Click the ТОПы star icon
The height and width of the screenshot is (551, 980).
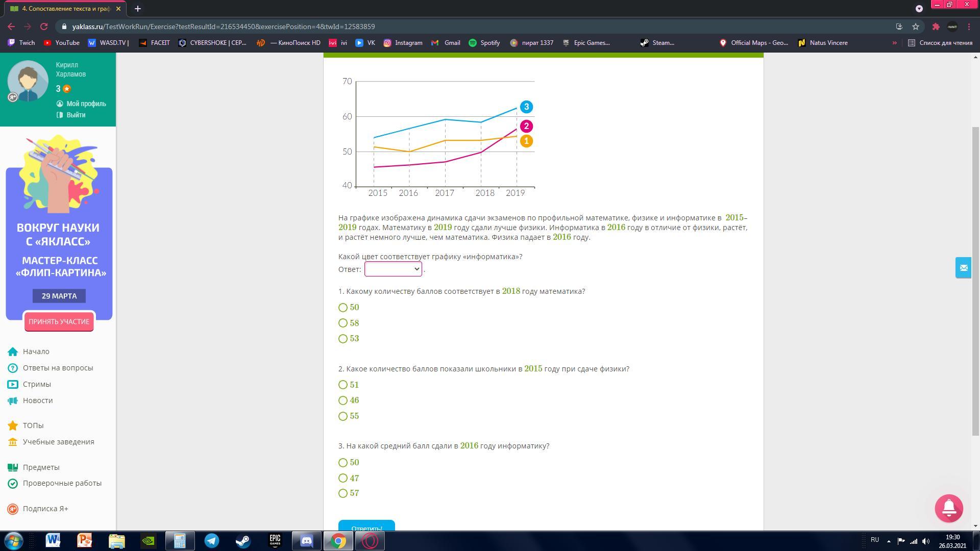13,425
